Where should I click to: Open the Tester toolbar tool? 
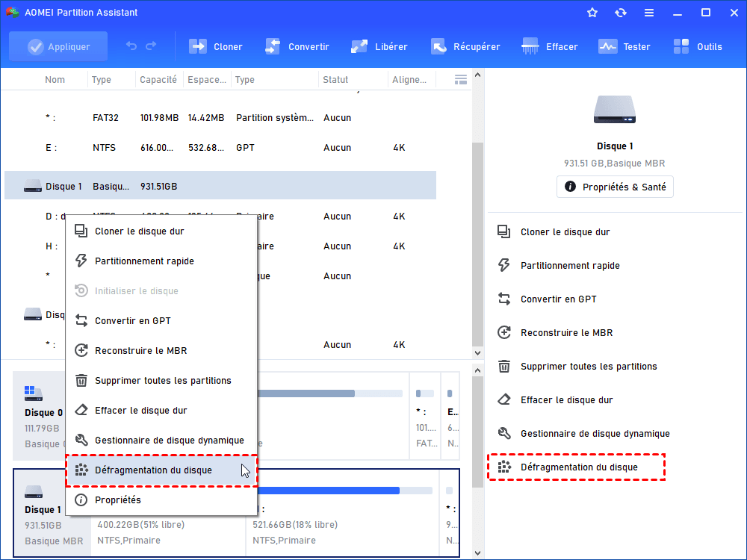[x=624, y=46]
